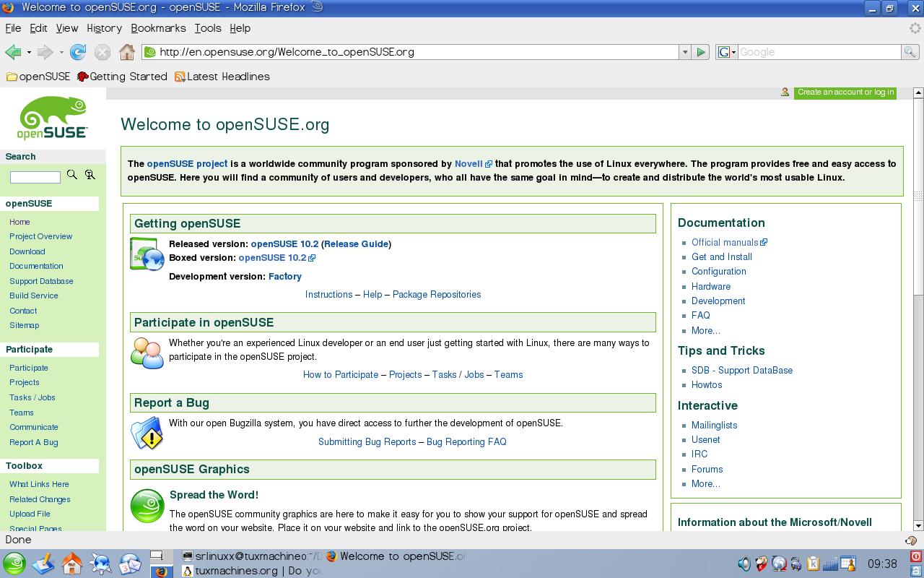The height and width of the screenshot is (578, 924).
Task: Click the Bug Reporting FAQ link
Action: coord(466,442)
